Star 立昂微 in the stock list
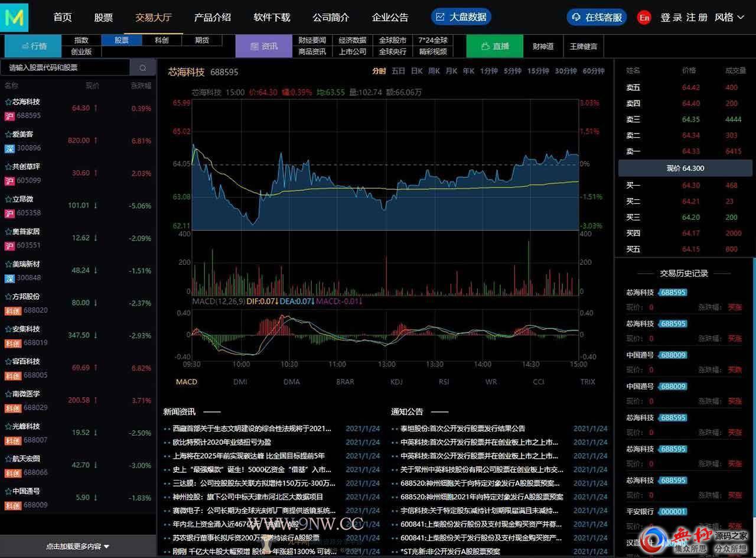The image size is (756, 558). coord(8,199)
